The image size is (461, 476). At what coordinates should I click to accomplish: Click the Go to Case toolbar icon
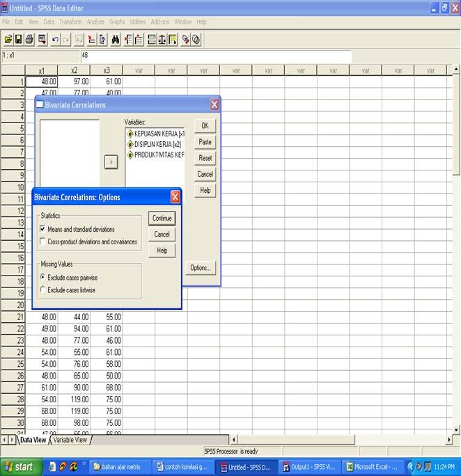[x=91, y=40]
